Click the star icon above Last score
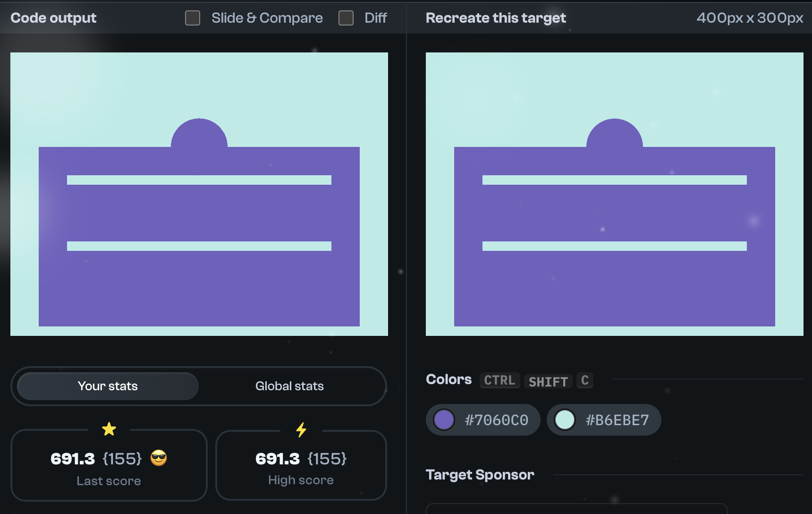812x514 pixels. click(x=109, y=429)
